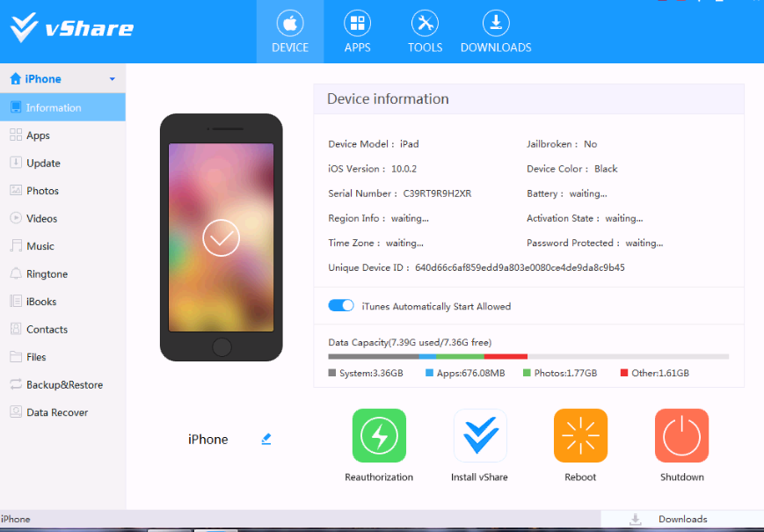Open the TOOLS tab
The image size is (764, 532).
pos(425,32)
